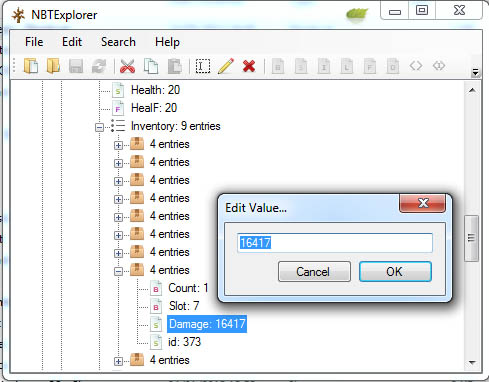Click the Edit Value pencil icon
Viewport: 489px width, 382px height.
(226, 66)
